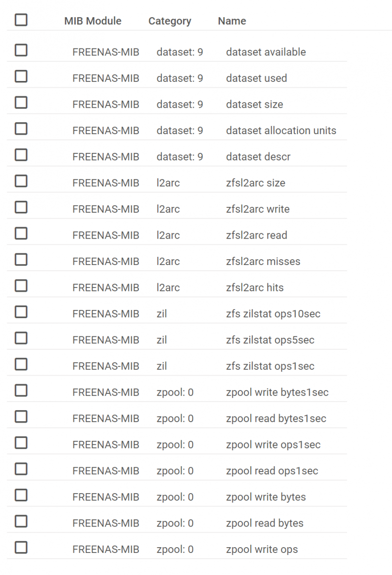Select the dataset used row checkbox
The width and height of the screenshot is (392, 575).
[x=21, y=76]
